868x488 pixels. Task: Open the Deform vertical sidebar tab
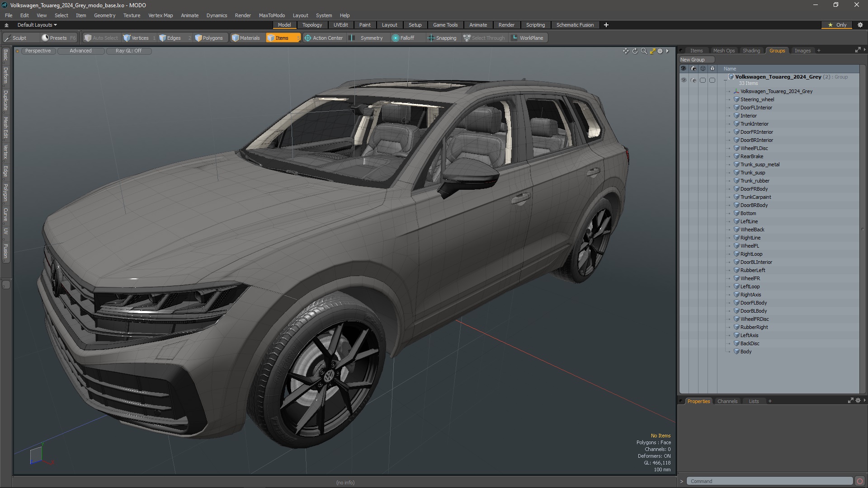click(5, 76)
